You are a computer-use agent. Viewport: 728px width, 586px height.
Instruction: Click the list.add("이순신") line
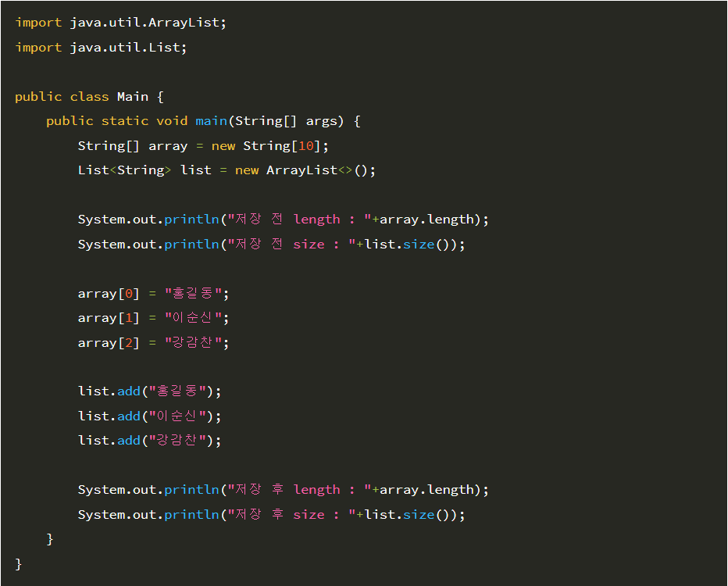pyautogui.click(x=149, y=416)
